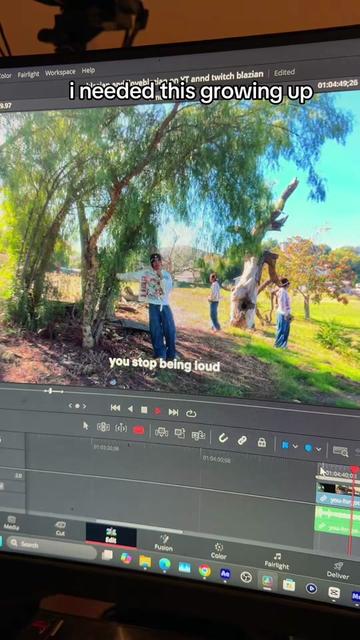Select the video clip thumbnail in timeline
Viewport: 360px width, 640px height.
[x=338, y=488]
